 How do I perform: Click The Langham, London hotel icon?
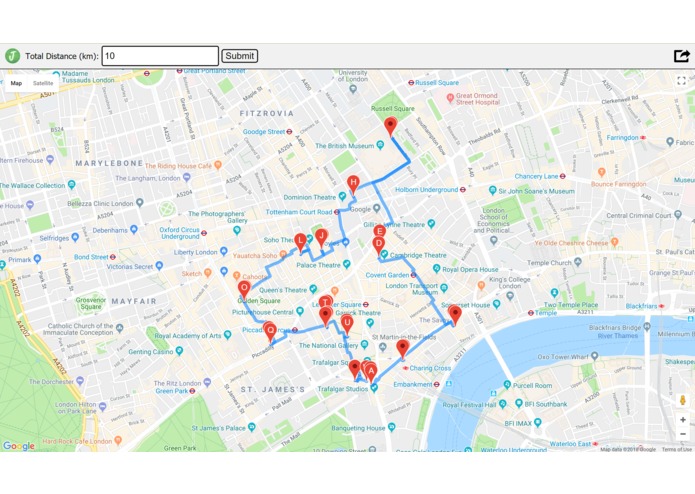pos(187,177)
